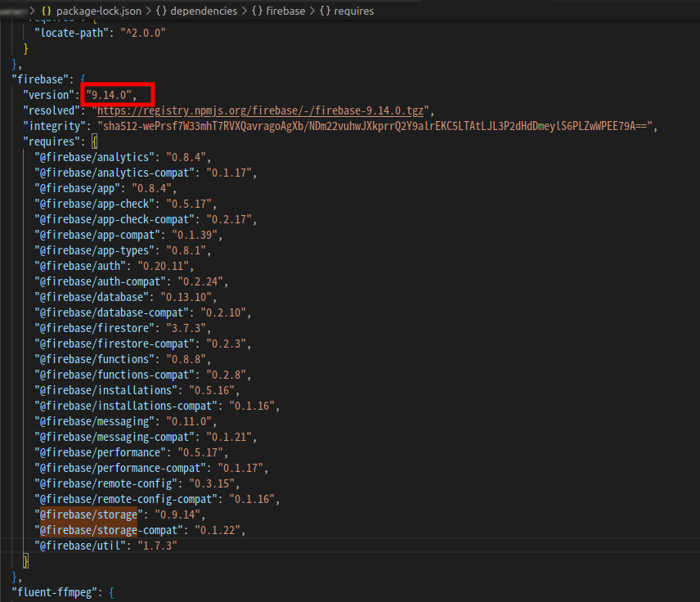Click the "fluent-ffmpeg" key line
700x602 pixels.
point(54,593)
